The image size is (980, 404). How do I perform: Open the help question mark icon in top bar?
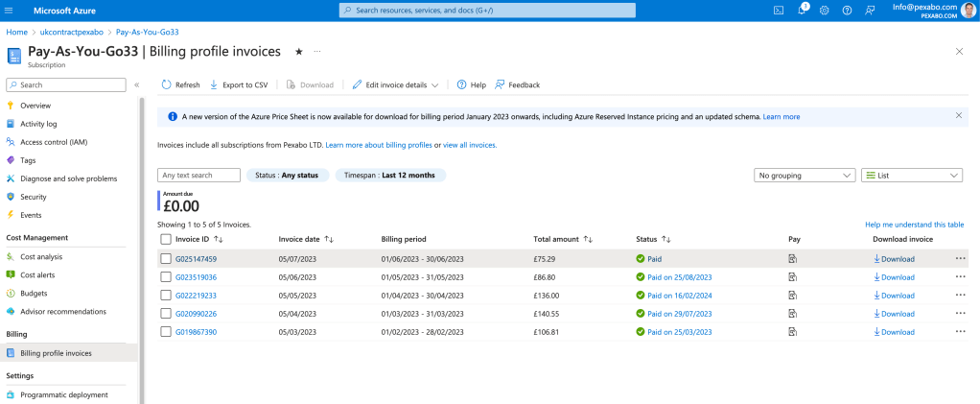pyautogui.click(x=847, y=11)
